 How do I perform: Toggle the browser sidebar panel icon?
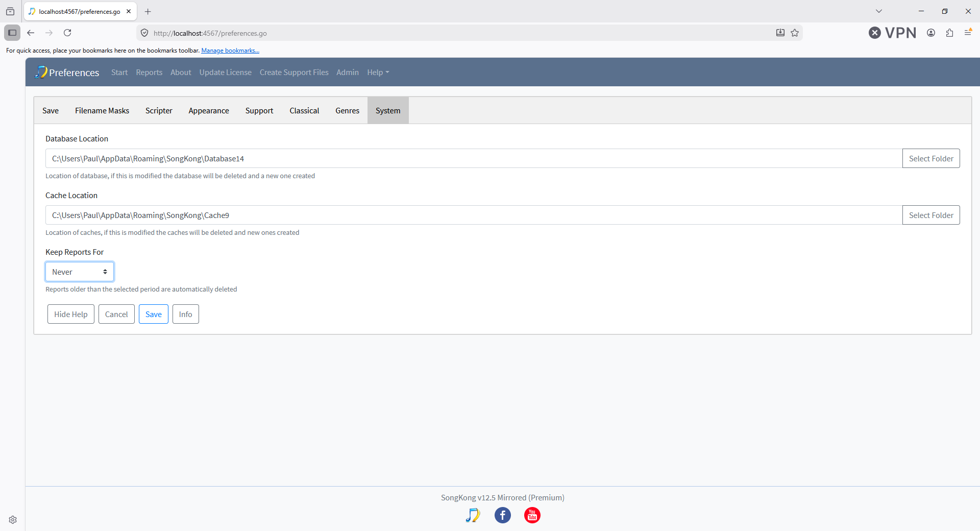coord(12,33)
